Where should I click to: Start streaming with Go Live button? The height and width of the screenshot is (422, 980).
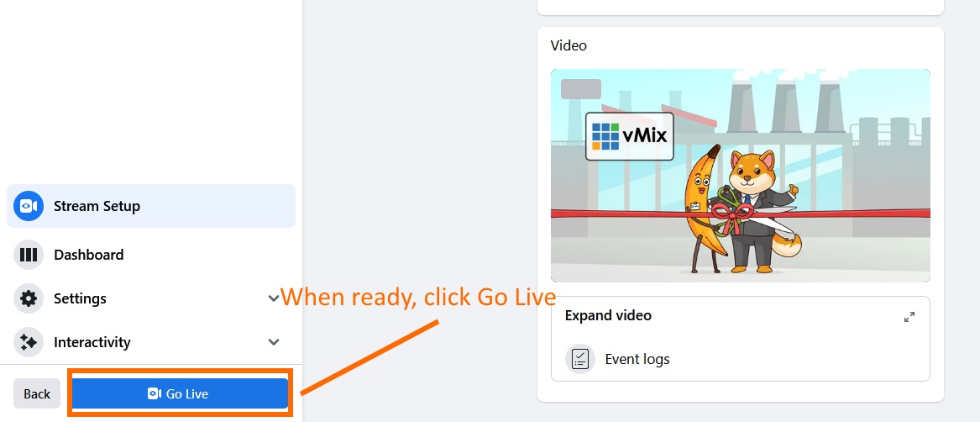tap(180, 393)
